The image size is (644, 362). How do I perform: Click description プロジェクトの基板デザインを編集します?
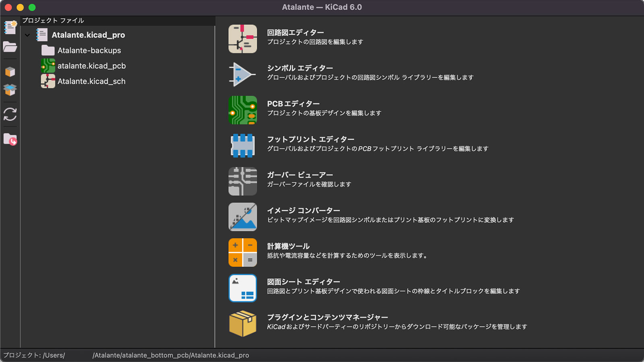point(324,113)
